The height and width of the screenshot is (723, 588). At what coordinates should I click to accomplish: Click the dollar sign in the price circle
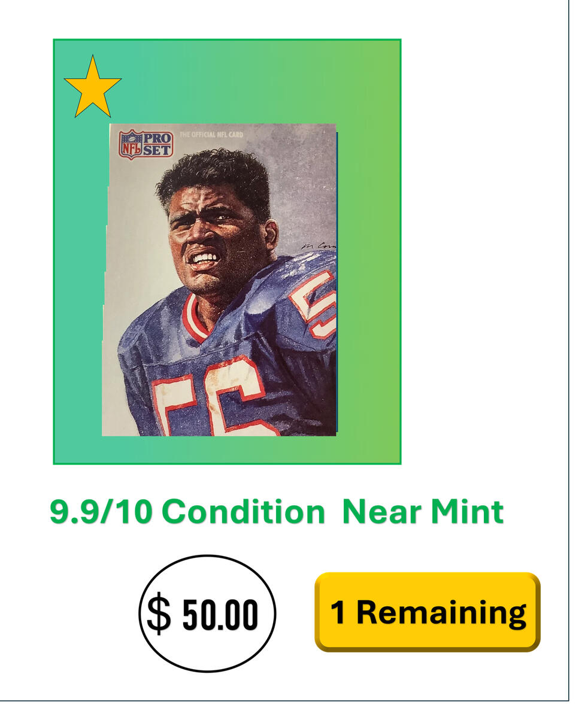point(159,614)
